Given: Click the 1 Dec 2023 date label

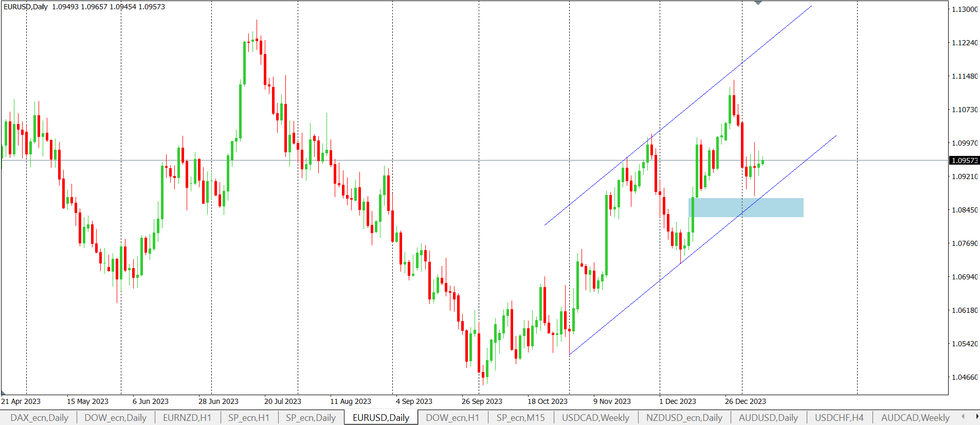Looking at the screenshot, I should [x=678, y=401].
